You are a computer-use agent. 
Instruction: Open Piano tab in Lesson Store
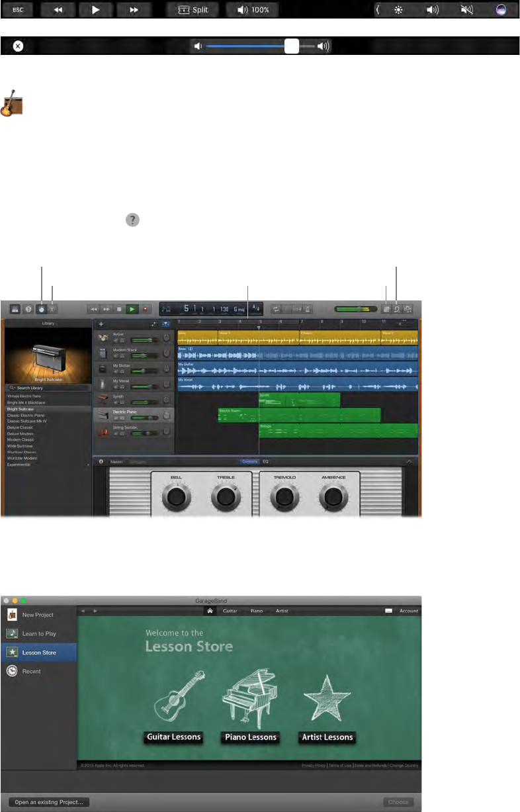tap(257, 611)
